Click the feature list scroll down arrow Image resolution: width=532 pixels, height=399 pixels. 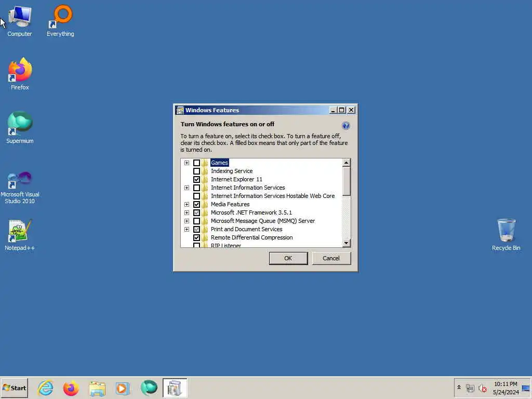(346, 243)
